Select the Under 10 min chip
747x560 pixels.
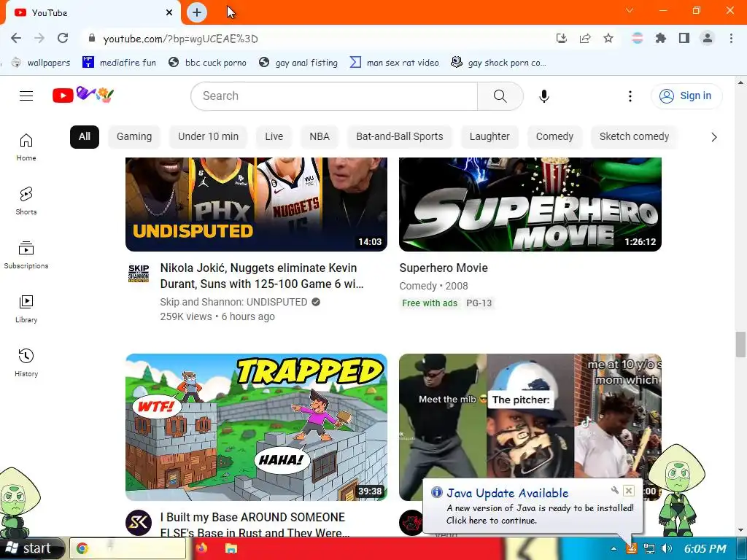pyautogui.click(x=208, y=136)
